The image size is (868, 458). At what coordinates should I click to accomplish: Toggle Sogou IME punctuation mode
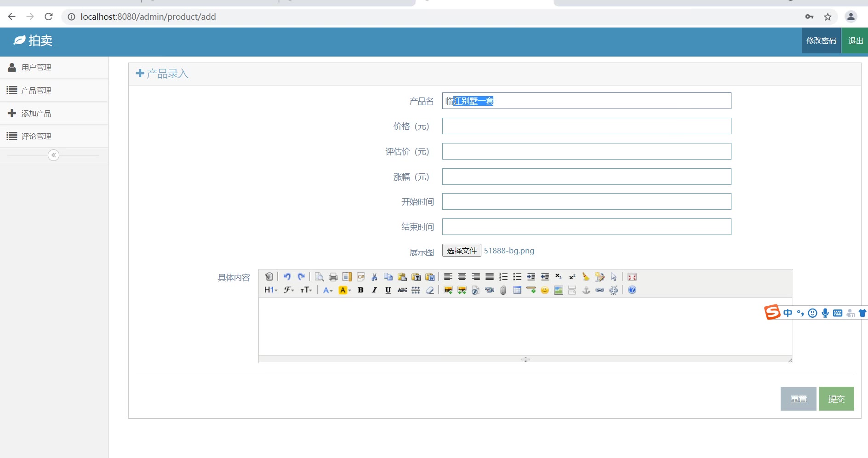(x=800, y=313)
